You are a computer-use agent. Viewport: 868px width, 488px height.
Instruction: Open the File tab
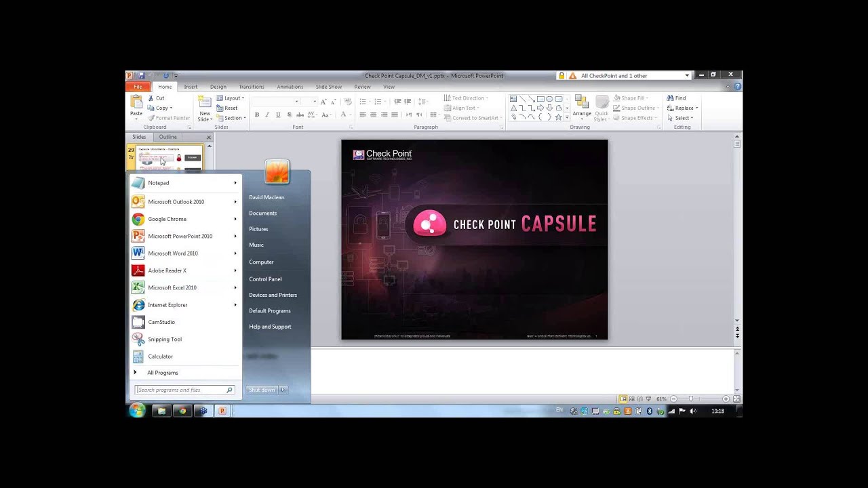(x=138, y=87)
